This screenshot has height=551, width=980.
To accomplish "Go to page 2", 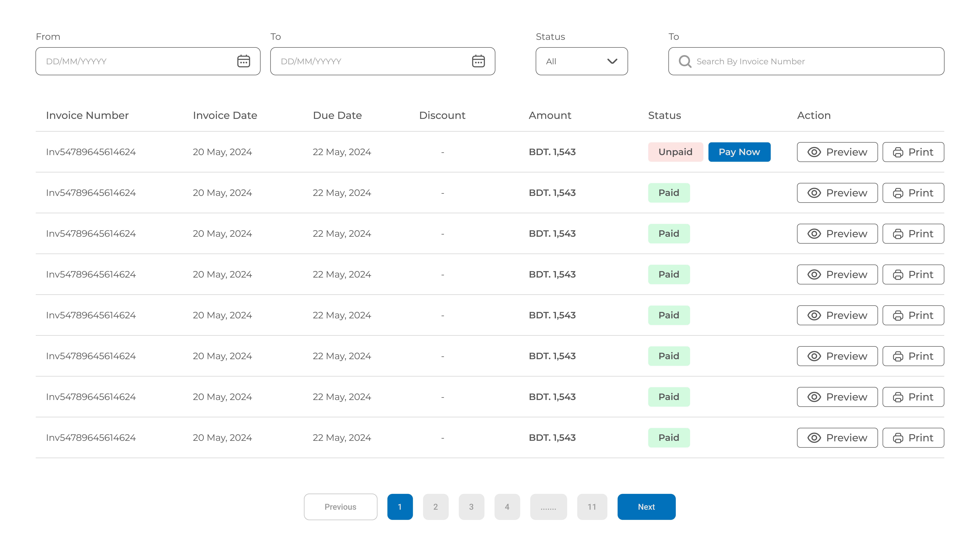I will (436, 507).
